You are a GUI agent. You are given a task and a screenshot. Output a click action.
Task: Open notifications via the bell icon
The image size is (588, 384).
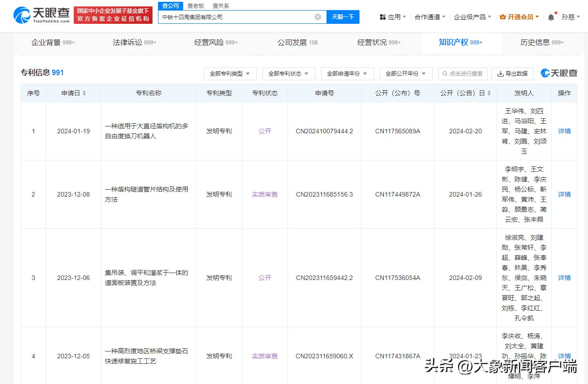(x=551, y=17)
